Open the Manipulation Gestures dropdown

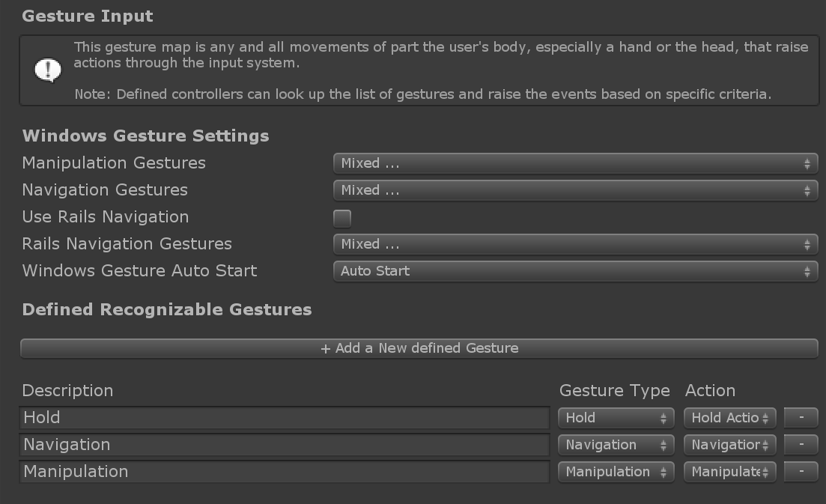click(x=574, y=163)
